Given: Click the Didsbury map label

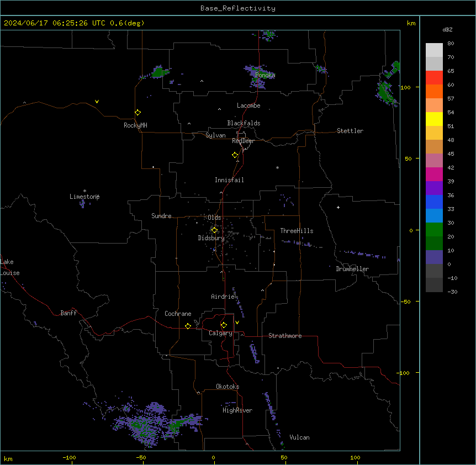Looking at the screenshot, I should [x=211, y=238].
